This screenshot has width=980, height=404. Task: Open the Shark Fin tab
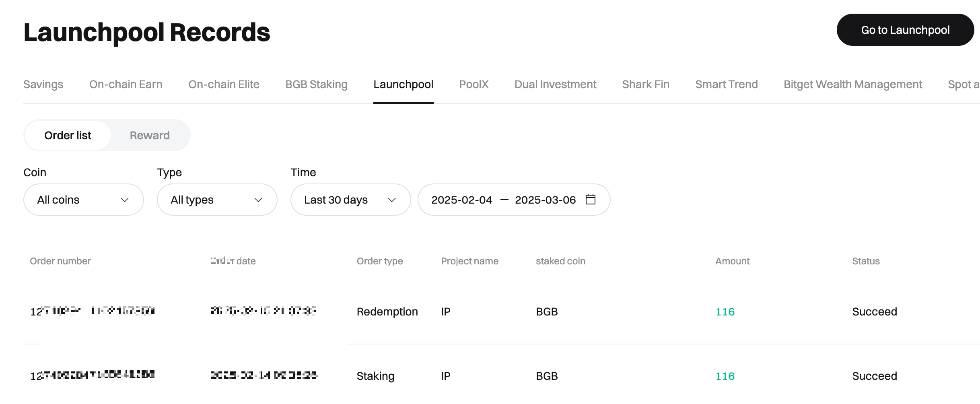coord(646,85)
